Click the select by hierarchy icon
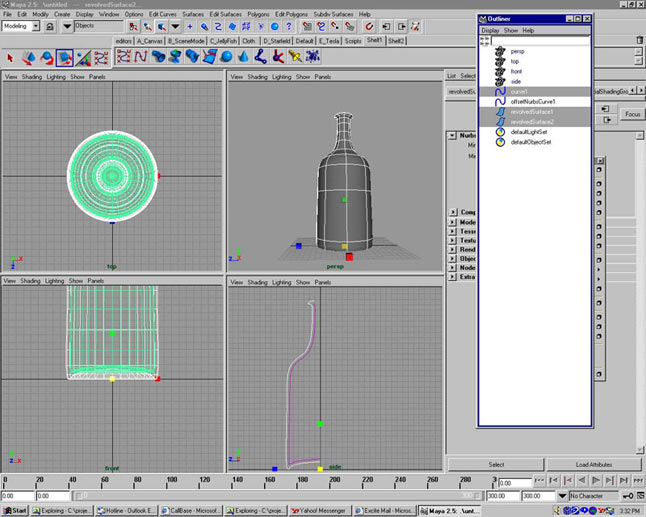 pyautogui.click(x=133, y=27)
